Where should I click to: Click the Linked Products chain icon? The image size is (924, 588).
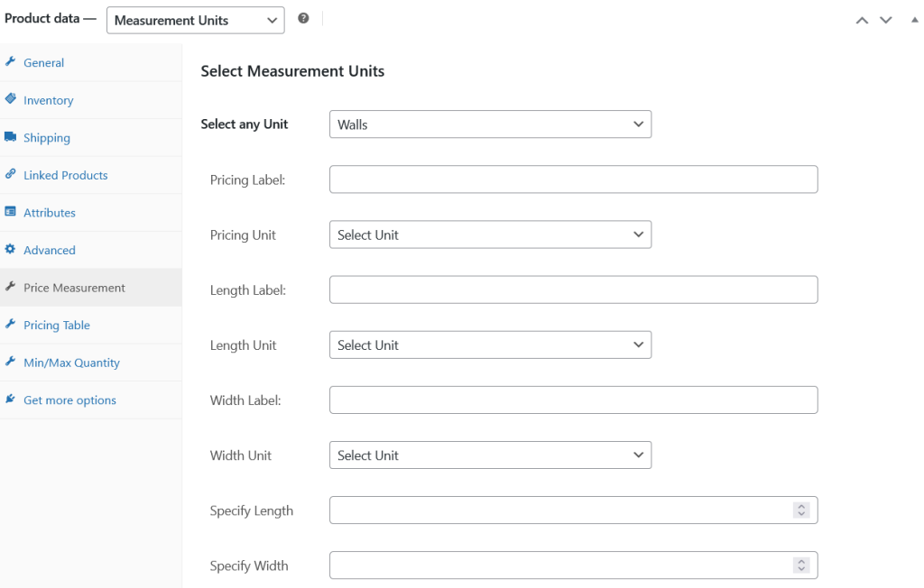point(11,174)
